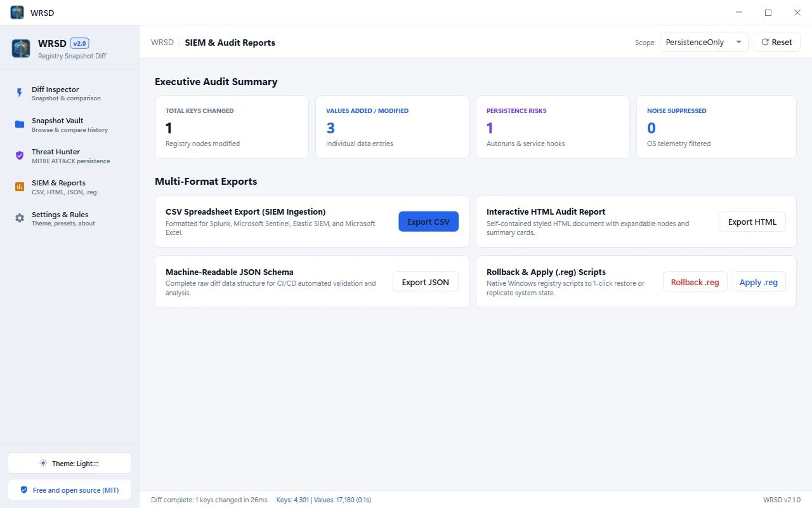Click the refresh icon on Reset button
Screen dimensions: 812x508
click(765, 43)
